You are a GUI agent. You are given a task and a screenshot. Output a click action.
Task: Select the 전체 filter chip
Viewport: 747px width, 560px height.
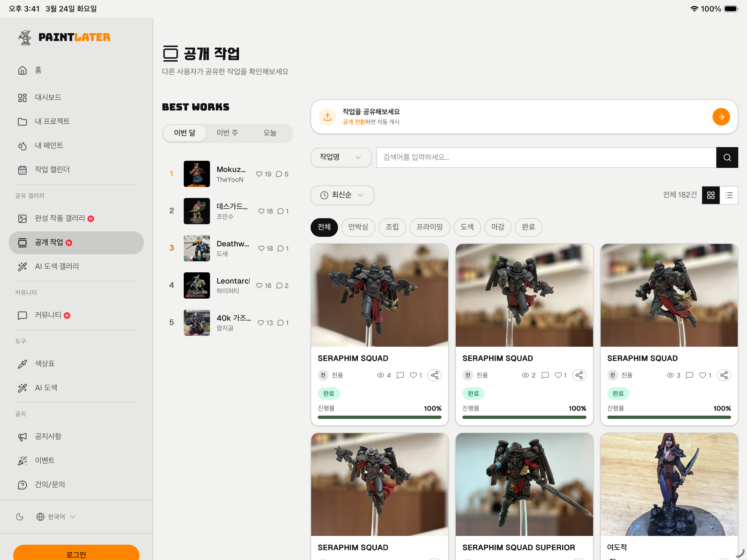coord(324,227)
